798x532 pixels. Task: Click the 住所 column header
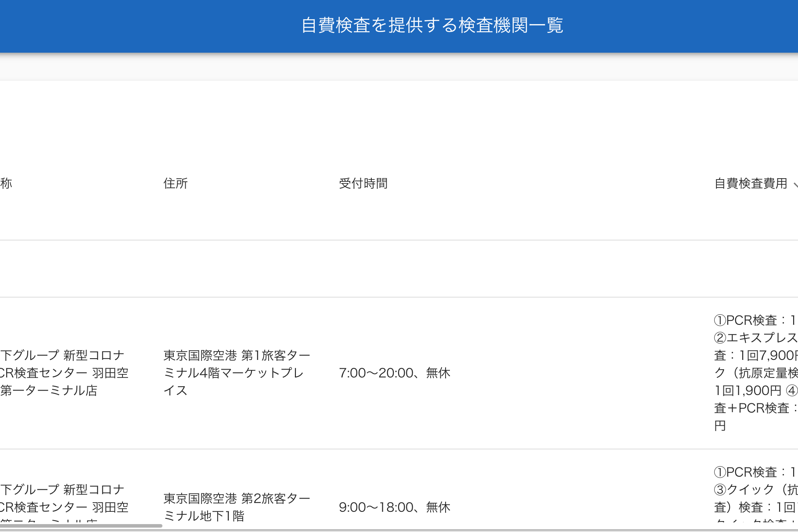point(176,183)
